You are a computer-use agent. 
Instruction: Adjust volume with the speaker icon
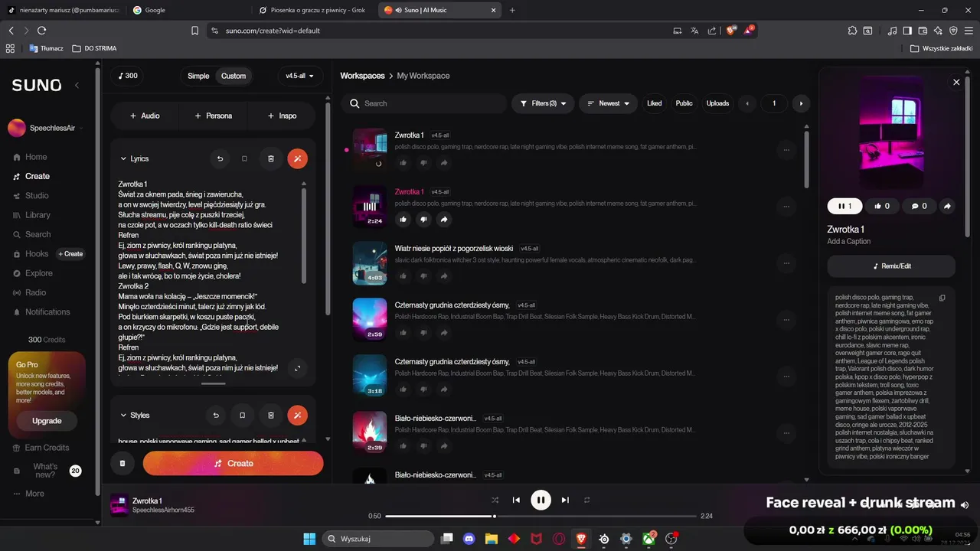tap(965, 504)
